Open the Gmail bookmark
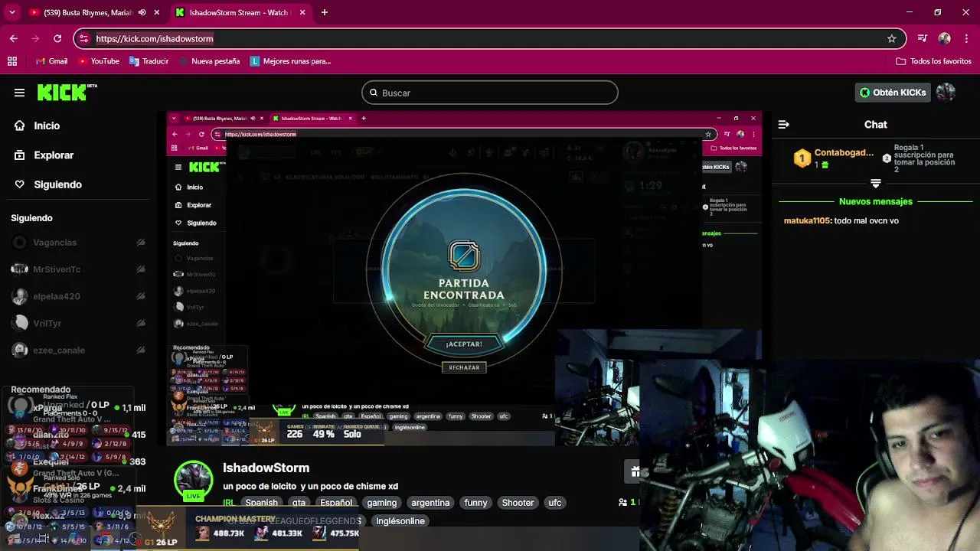Image resolution: width=980 pixels, height=551 pixels. click(51, 61)
